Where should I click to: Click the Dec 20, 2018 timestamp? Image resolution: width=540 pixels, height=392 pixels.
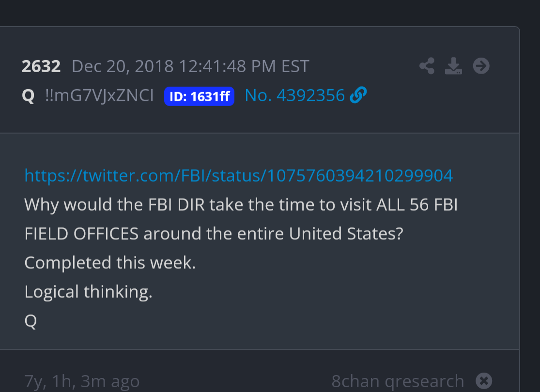(x=123, y=66)
